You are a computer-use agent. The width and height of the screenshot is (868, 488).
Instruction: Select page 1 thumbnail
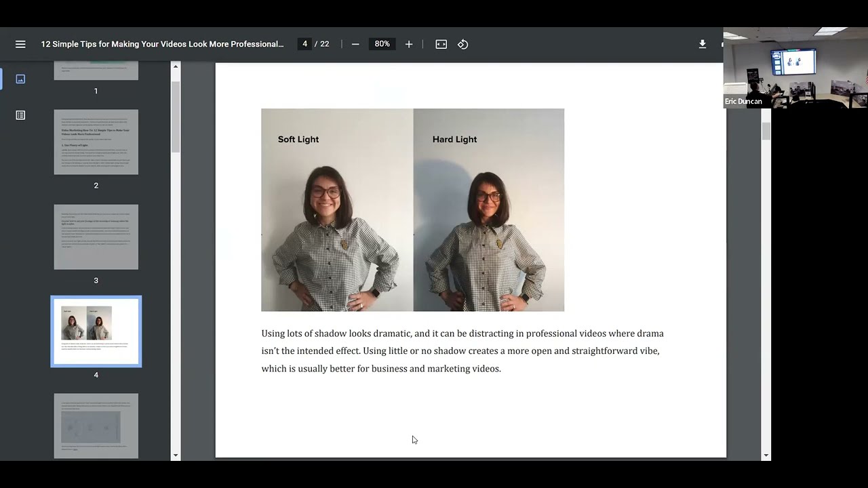coord(96,71)
